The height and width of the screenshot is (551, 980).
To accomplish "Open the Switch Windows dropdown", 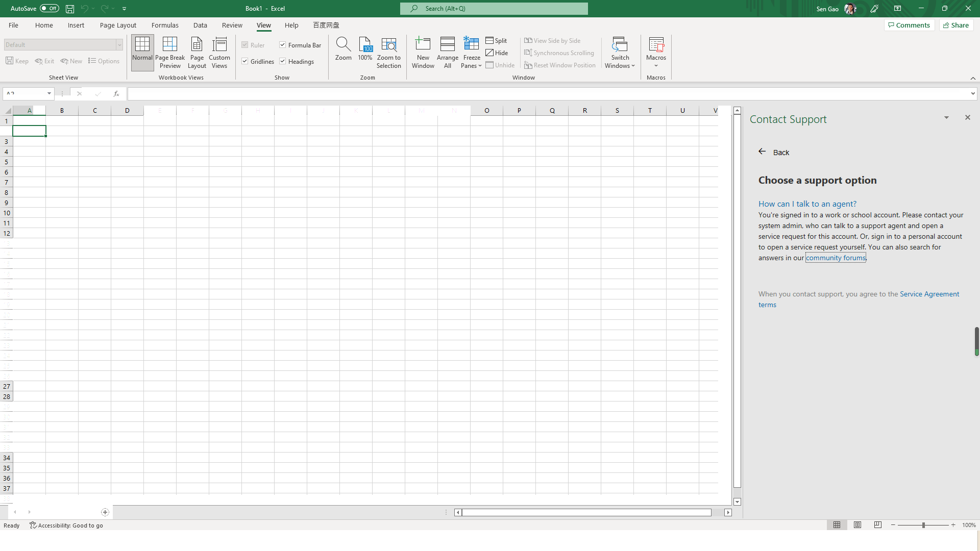I will click(x=632, y=65).
